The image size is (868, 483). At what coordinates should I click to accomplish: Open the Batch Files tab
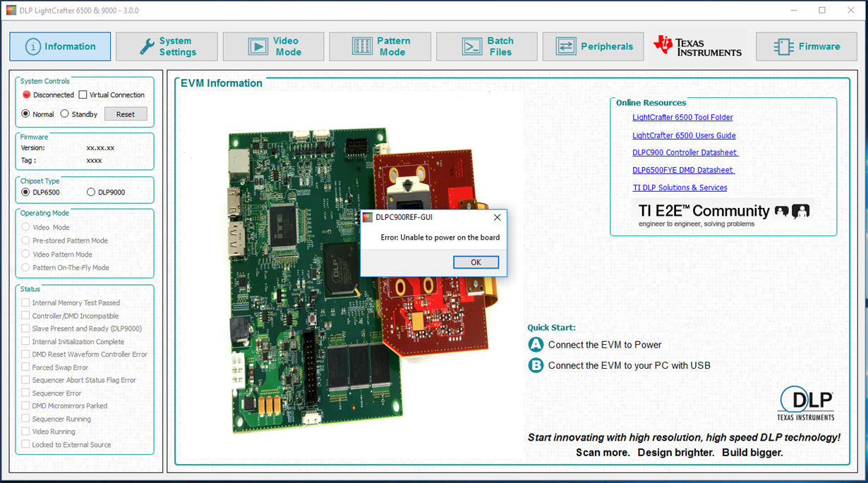point(487,47)
